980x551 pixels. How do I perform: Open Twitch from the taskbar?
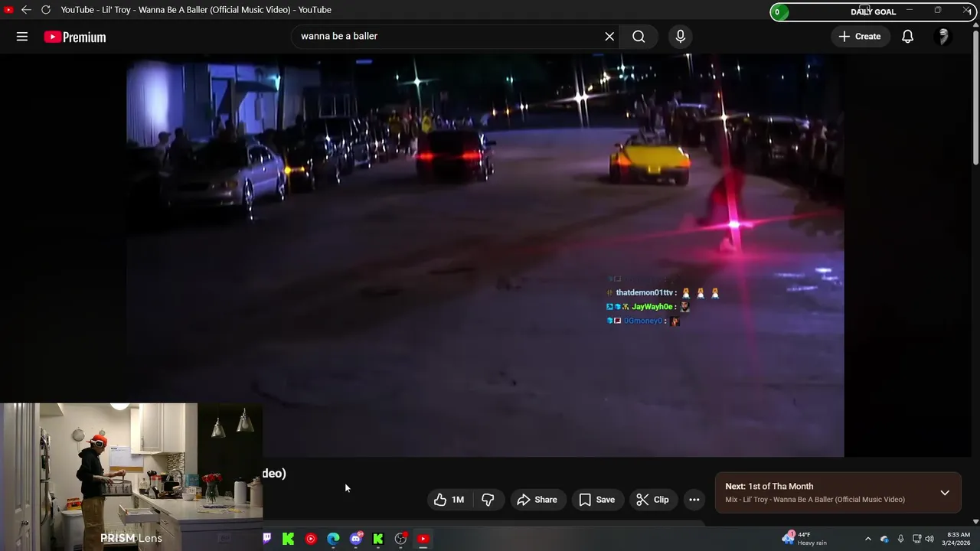(x=266, y=539)
